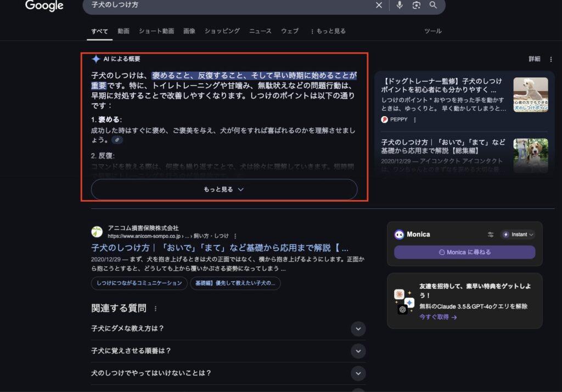
Task: Click the 関連する質問 heading
Action: click(x=119, y=309)
